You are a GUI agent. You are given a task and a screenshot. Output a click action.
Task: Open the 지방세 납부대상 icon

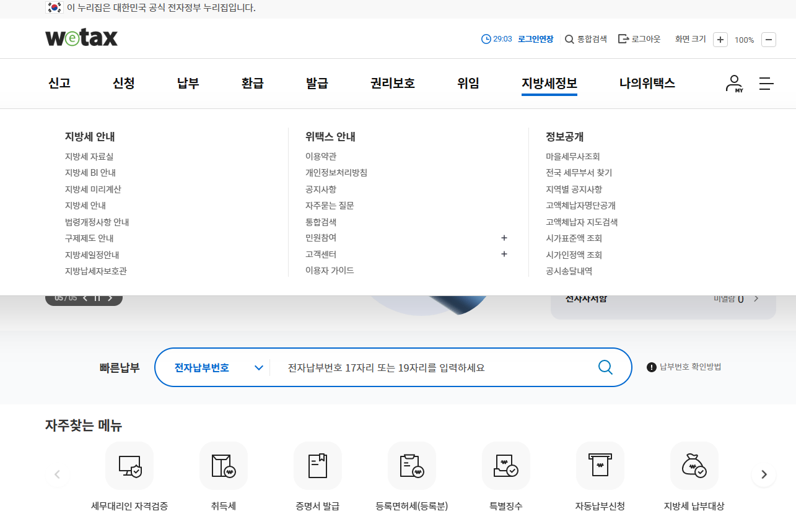click(x=694, y=466)
